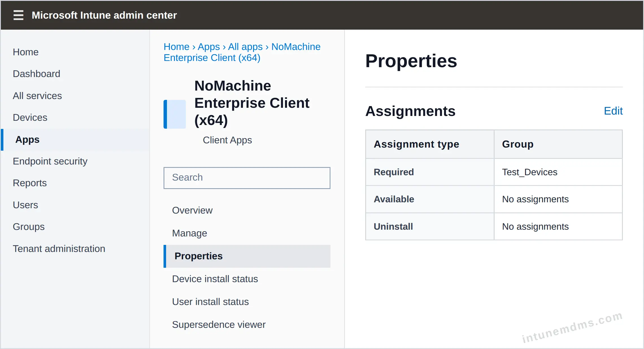Open User install status
644x349 pixels.
(x=210, y=302)
